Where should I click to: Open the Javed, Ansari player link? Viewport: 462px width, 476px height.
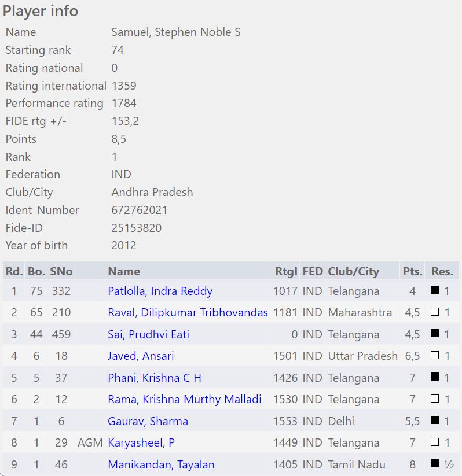click(x=141, y=356)
